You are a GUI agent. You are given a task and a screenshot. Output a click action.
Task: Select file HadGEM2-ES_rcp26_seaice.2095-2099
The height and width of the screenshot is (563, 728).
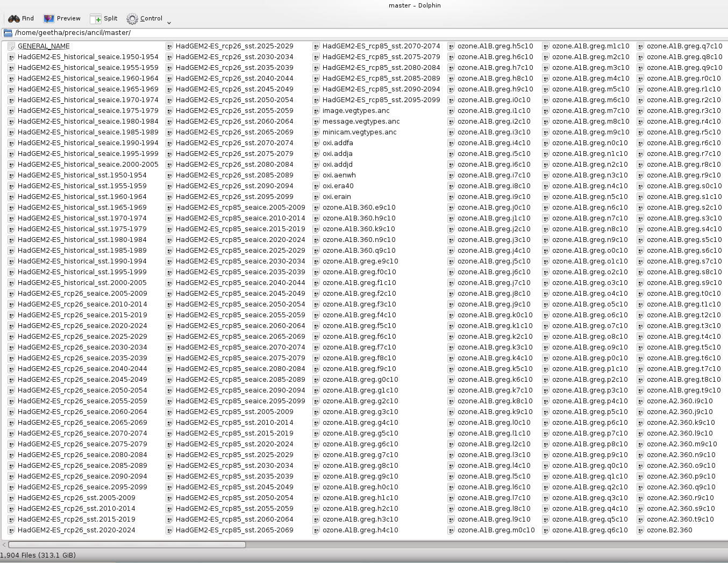point(82,487)
